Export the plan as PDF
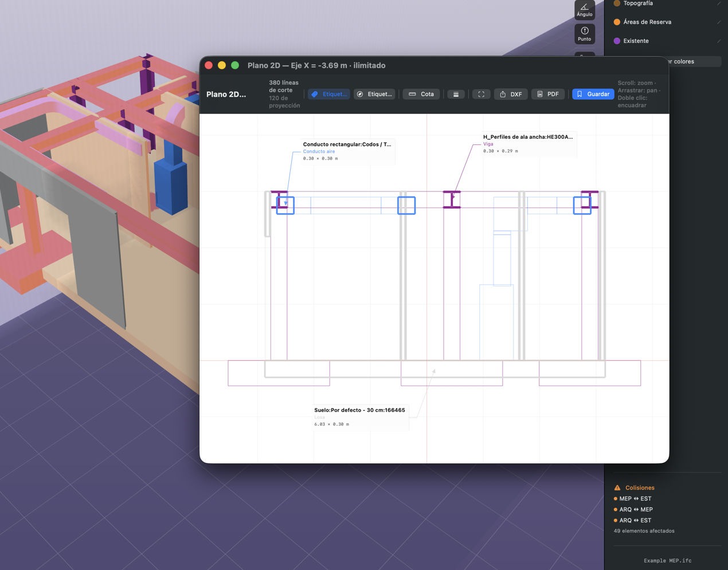This screenshot has height=570, width=728. pos(547,94)
